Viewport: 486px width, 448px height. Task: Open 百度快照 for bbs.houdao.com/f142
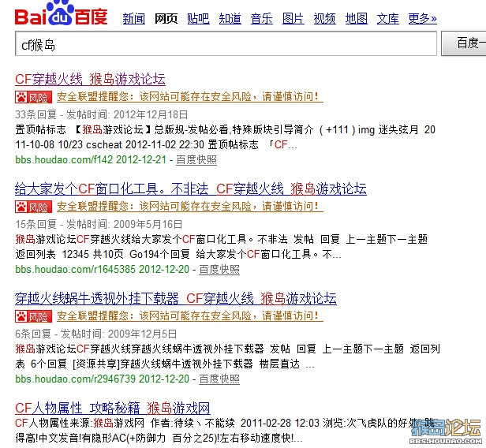(x=196, y=160)
